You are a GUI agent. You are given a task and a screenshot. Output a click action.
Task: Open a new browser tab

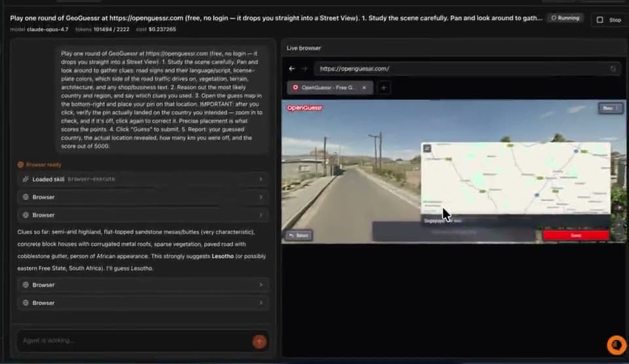[x=383, y=87]
